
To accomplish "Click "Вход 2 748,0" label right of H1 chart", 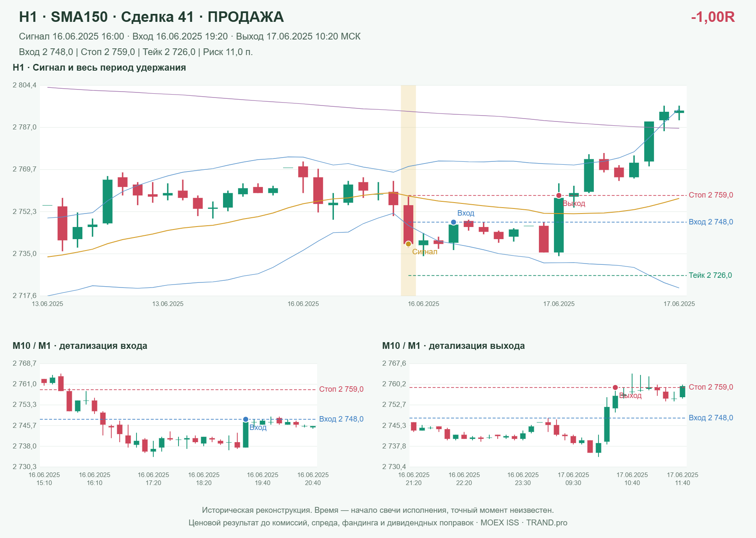I will pos(711,222).
